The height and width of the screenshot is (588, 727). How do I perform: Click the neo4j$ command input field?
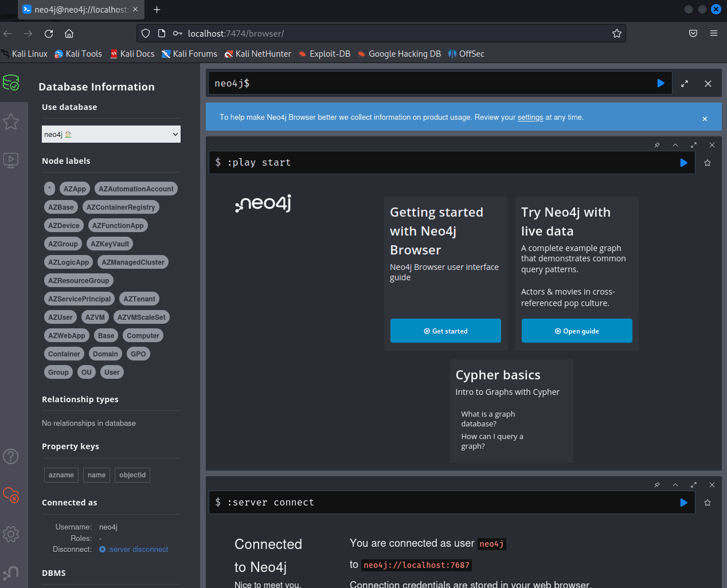(430, 84)
